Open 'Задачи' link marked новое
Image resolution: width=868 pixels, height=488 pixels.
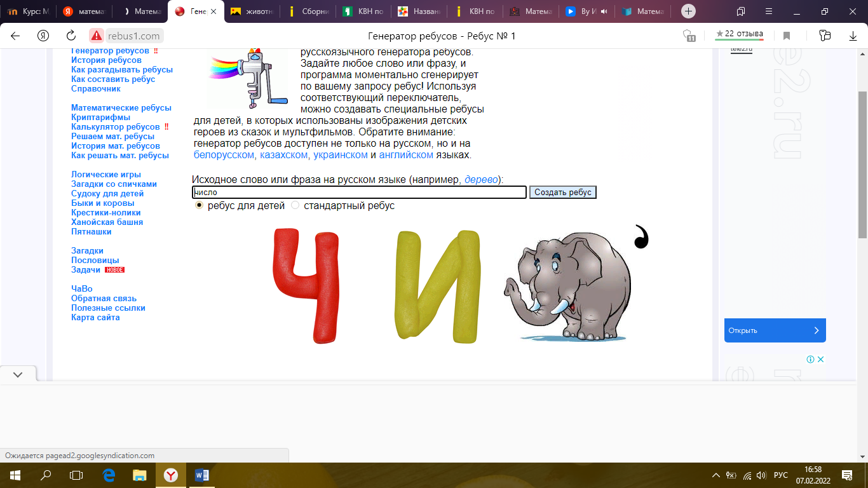point(86,270)
